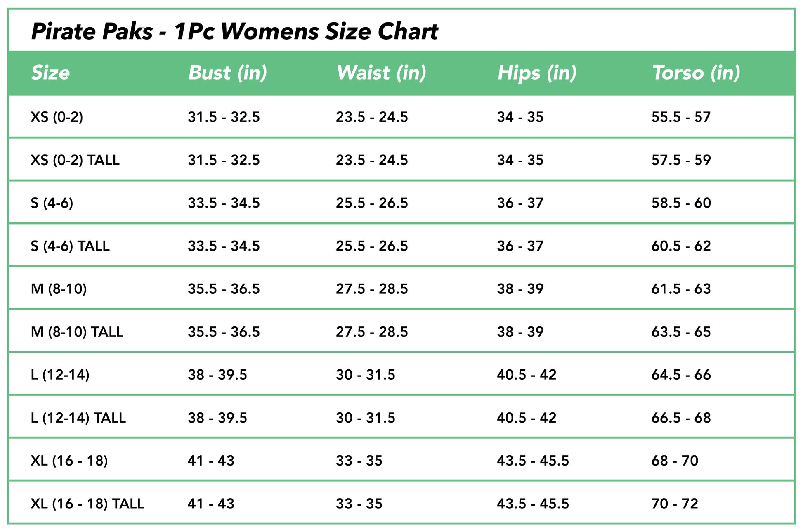This screenshot has height=532, width=803.
Task: Select the XL (16 - 18) TALL label
Action: [87, 504]
